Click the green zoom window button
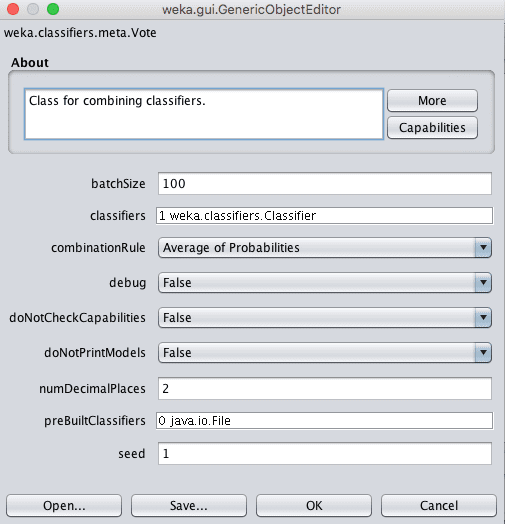The height and width of the screenshot is (524, 505). tap(53, 9)
